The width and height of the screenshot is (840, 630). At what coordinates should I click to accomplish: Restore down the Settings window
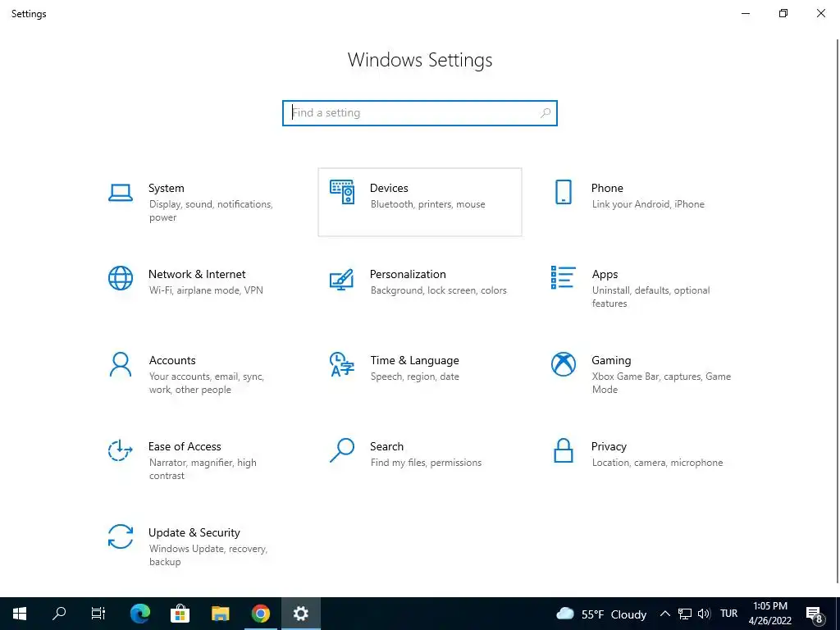click(783, 13)
